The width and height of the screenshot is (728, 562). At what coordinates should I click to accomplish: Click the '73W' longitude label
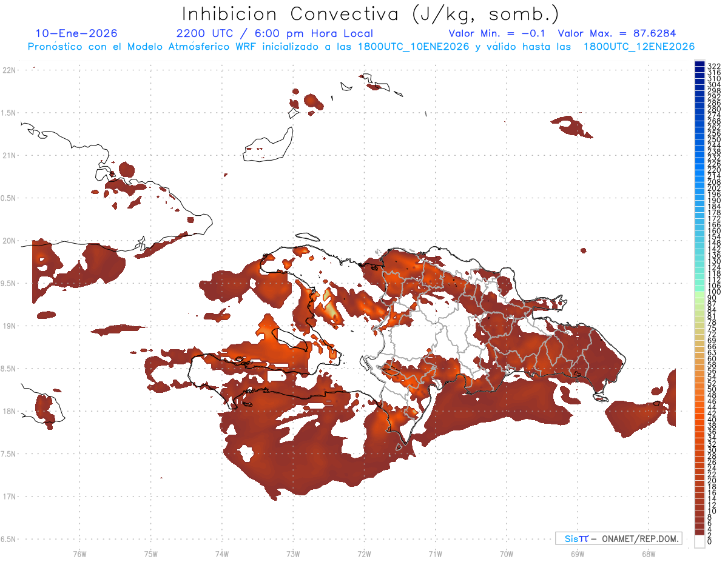tap(293, 554)
